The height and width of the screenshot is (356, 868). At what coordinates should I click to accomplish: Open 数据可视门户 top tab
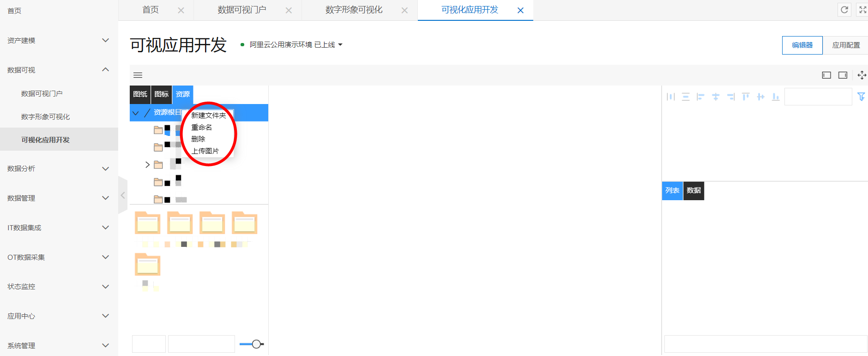coord(242,10)
